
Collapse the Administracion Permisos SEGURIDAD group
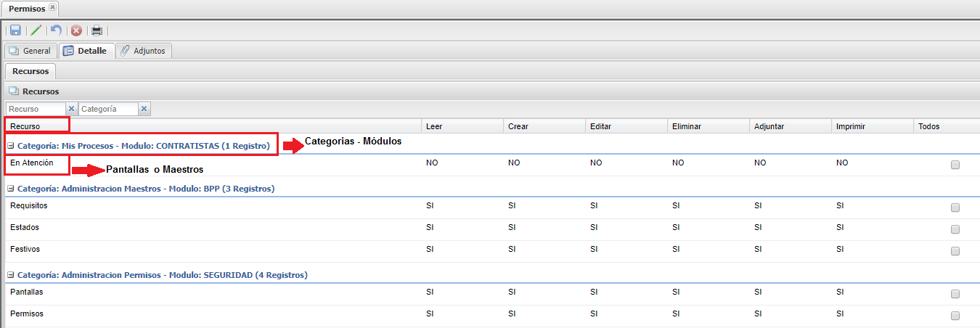[x=11, y=276]
